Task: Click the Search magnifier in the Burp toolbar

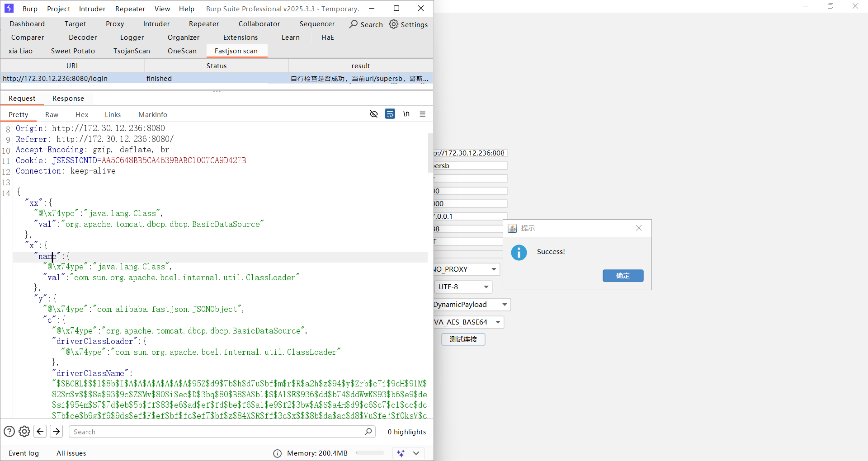Action: click(x=354, y=24)
